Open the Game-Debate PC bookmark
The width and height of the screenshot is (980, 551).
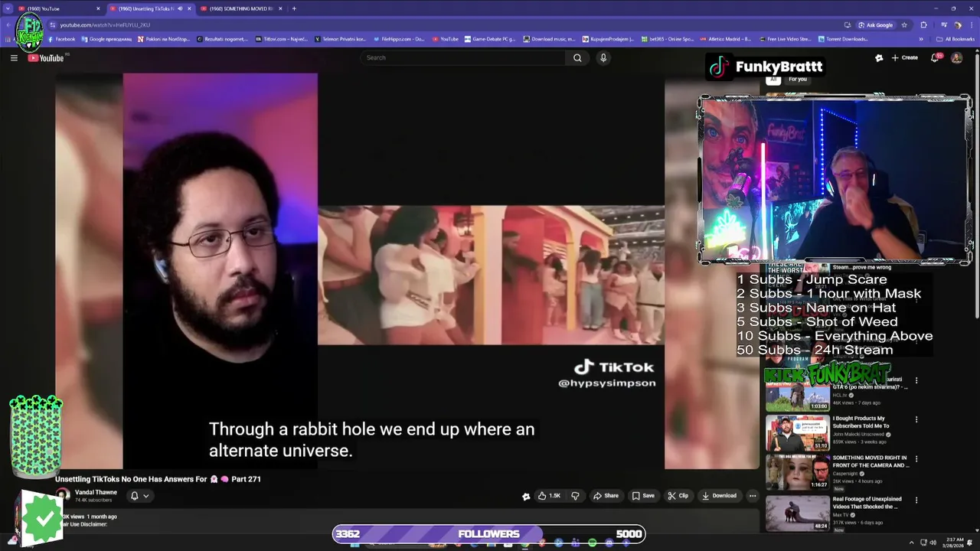click(x=490, y=39)
